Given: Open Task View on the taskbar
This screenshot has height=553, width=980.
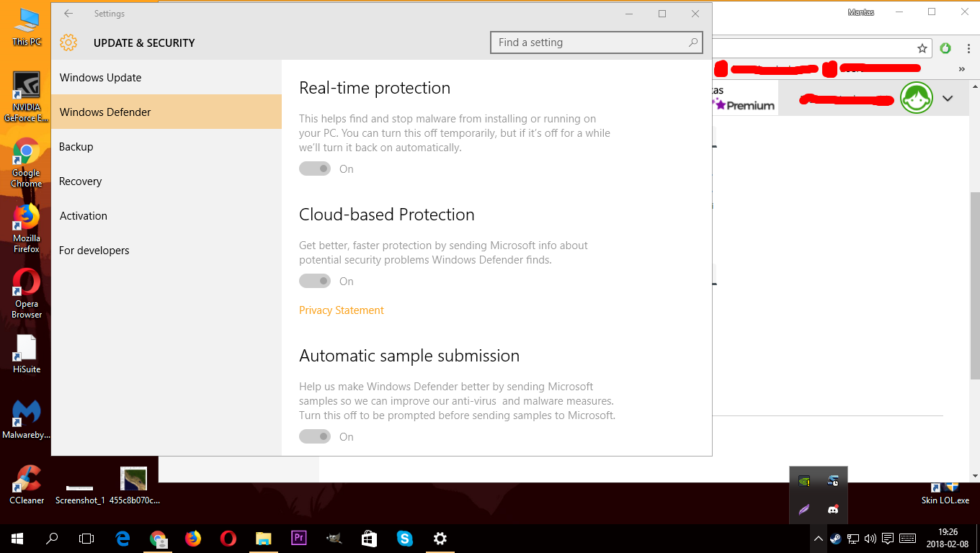Looking at the screenshot, I should [86, 539].
